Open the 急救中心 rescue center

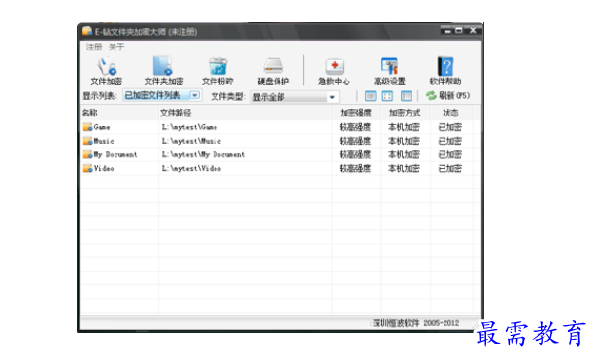[334, 71]
